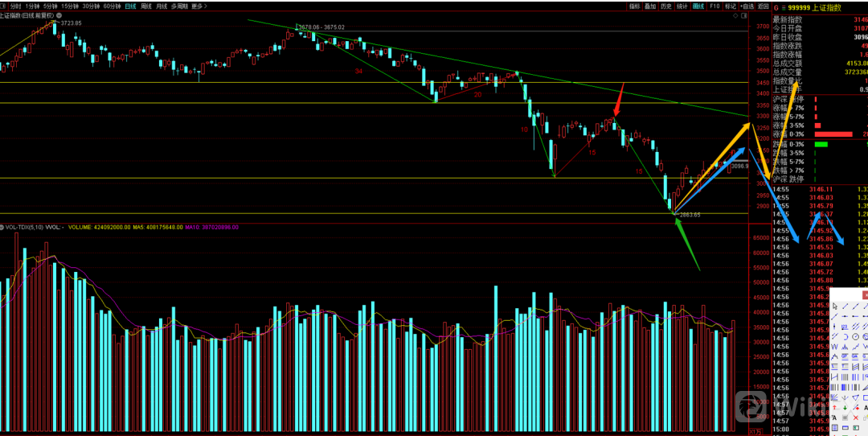Open the 多周期 multi-period view
This screenshot has width=868, height=436.
tap(179, 6)
